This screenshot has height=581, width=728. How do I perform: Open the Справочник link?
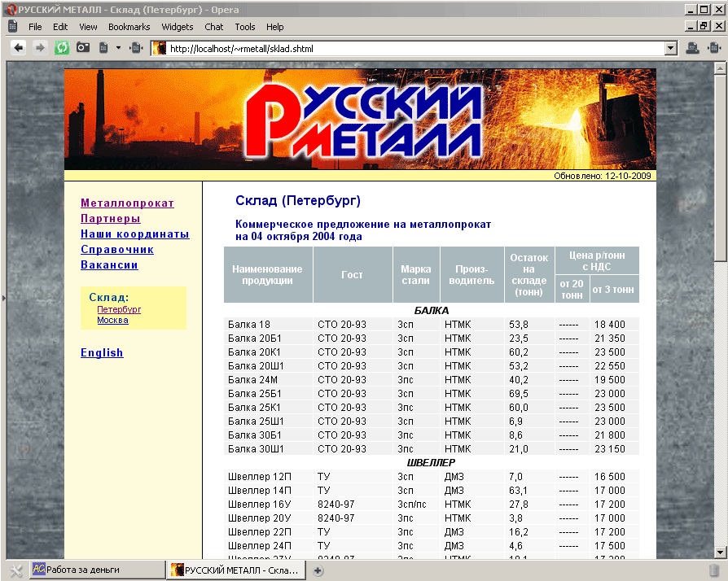(x=117, y=249)
